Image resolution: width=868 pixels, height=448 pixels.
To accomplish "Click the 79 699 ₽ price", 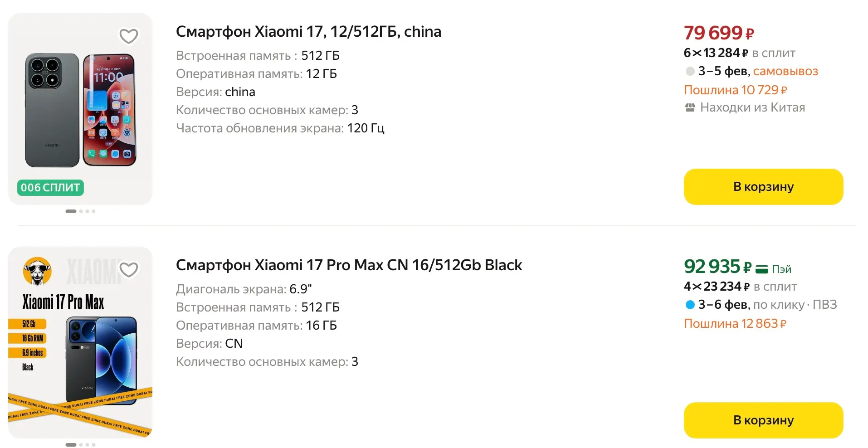I will click(x=718, y=33).
